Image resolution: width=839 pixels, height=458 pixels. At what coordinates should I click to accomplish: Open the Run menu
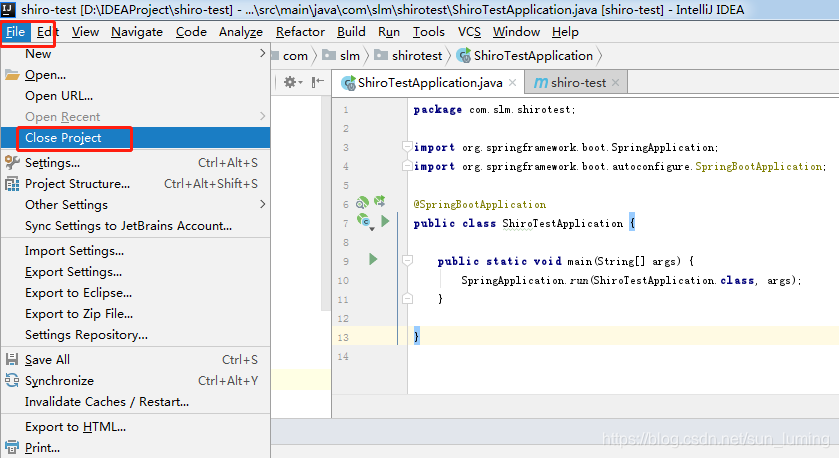[x=389, y=32]
